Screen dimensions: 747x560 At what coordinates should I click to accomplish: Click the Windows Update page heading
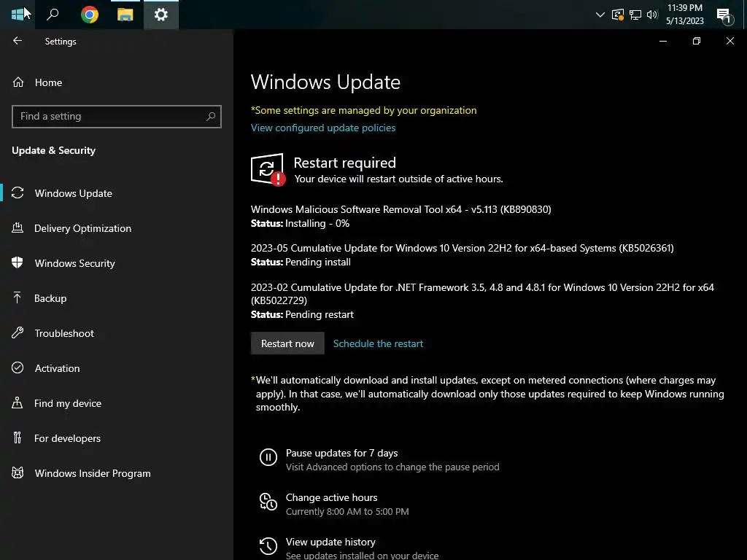(325, 82)
